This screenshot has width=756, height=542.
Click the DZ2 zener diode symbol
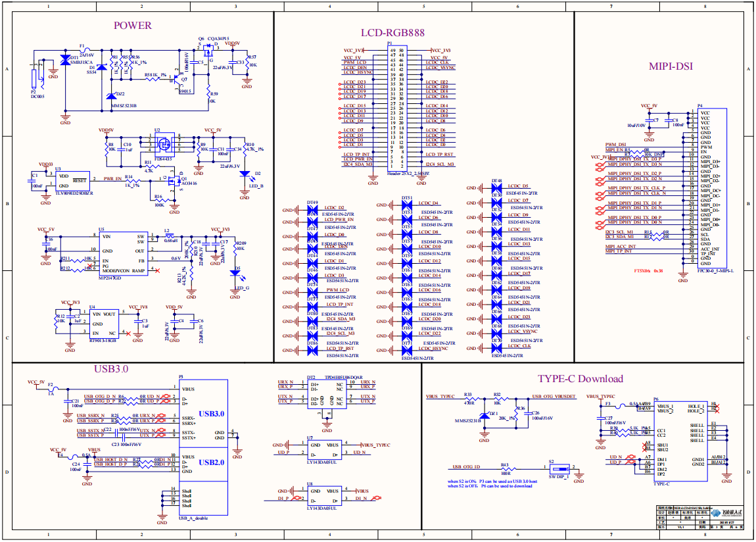[110, 97]
